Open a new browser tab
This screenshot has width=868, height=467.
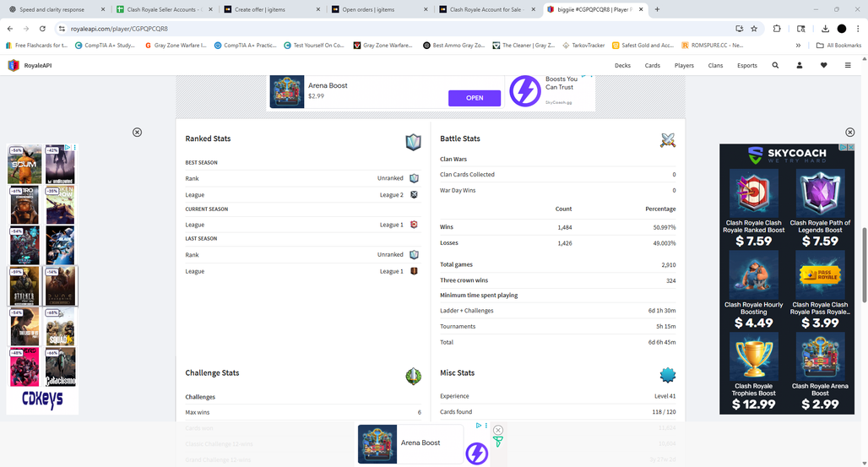click(x=657, y=9)
